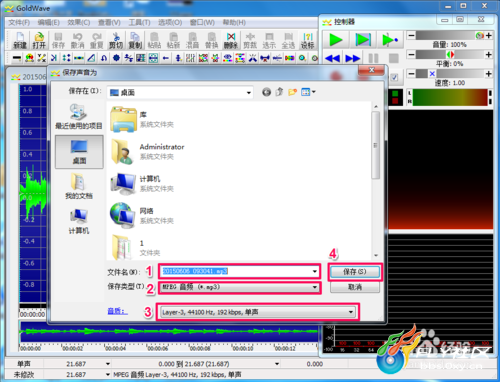Click the New file toolbar icon

pyautogui.click(x=20, y=40)
